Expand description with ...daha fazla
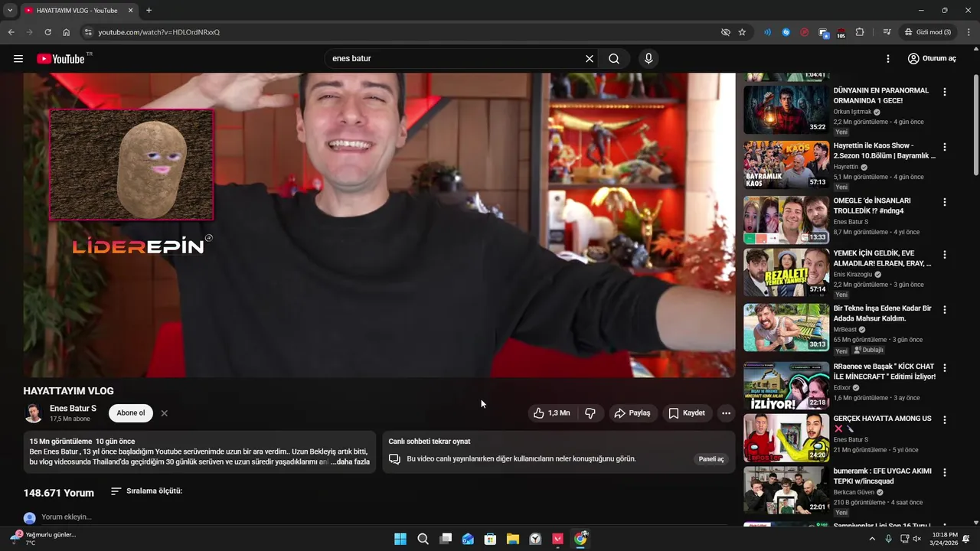This screenshot has width=980, height=551. (x=351, y=461)
